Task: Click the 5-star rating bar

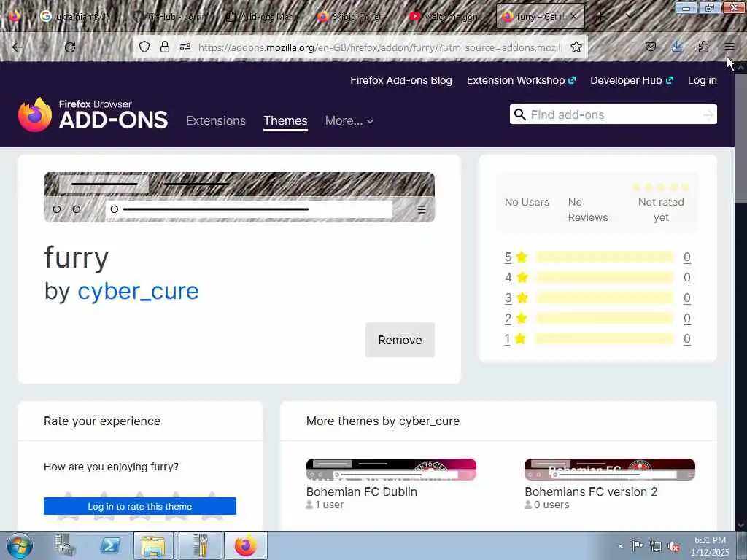Action: (x=605, y=257)
